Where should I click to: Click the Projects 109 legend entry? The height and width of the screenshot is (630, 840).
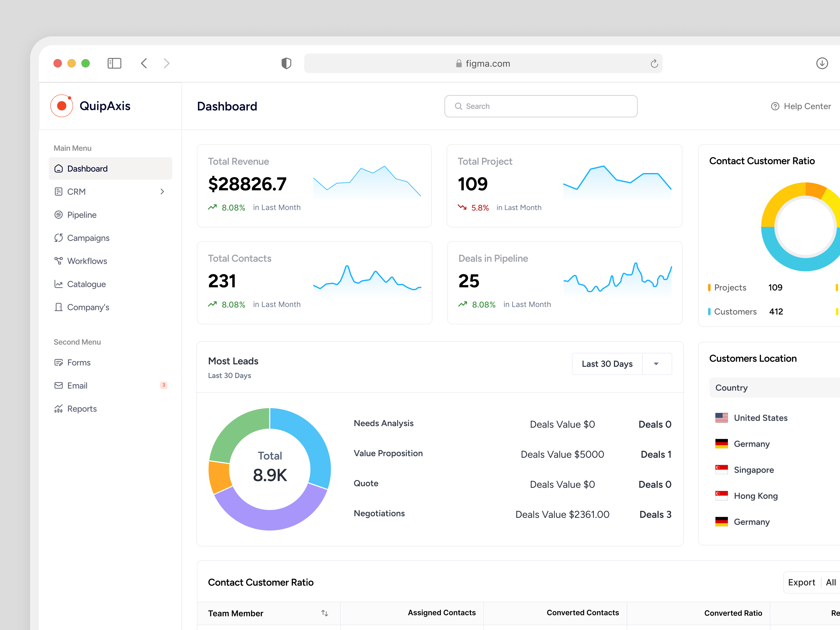tap(745, 287)
